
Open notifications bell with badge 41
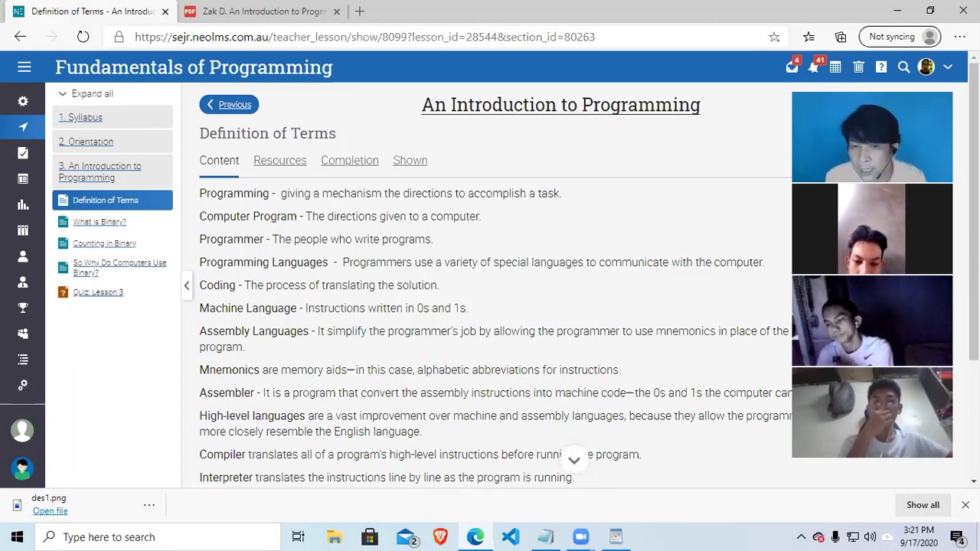tap(814, 67)
